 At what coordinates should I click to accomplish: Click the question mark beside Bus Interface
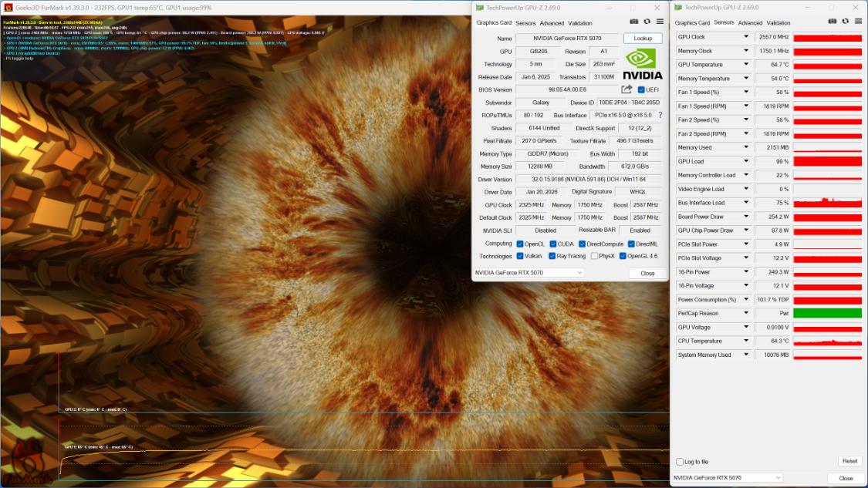click(661, 116)
